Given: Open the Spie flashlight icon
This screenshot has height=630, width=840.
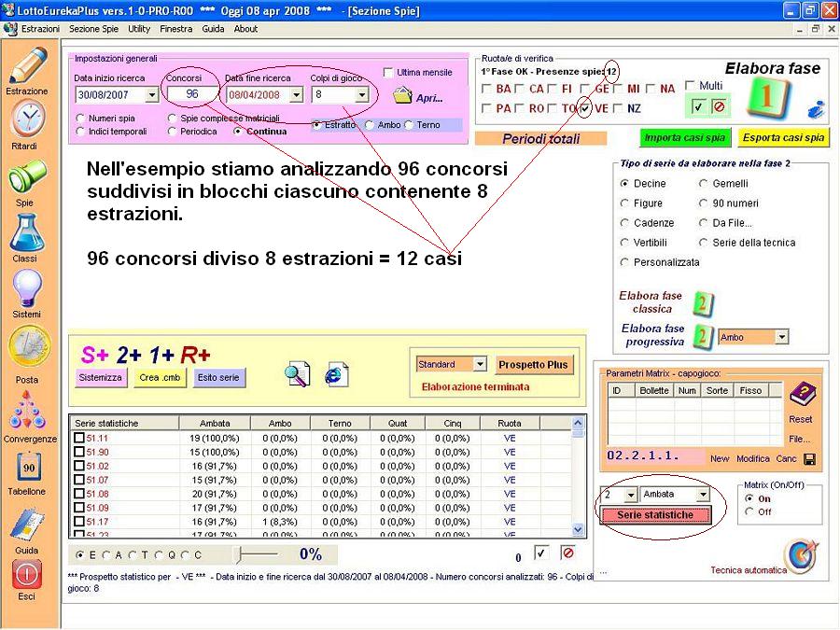Looking at the screenshot, I should tap(28, 176).
